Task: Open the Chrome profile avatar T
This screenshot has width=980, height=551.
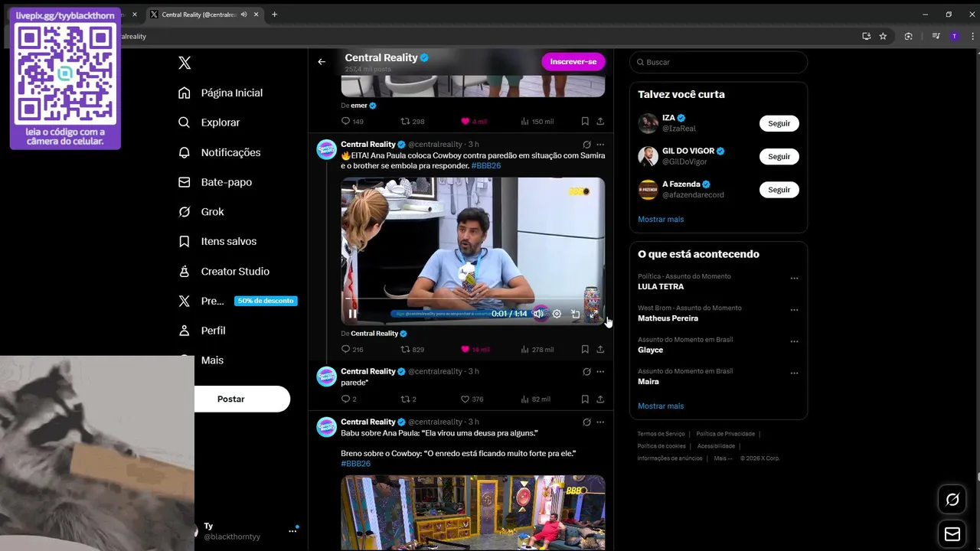Action: pos(954,36)
